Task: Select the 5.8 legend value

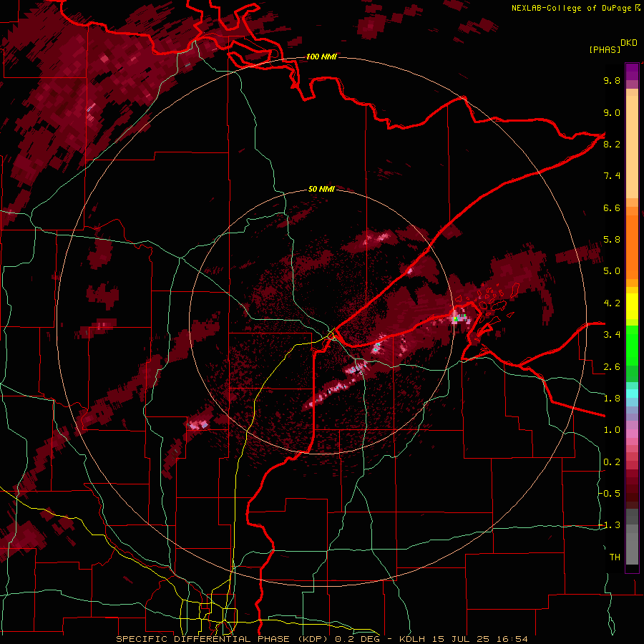Action: (x=612, y=240)
